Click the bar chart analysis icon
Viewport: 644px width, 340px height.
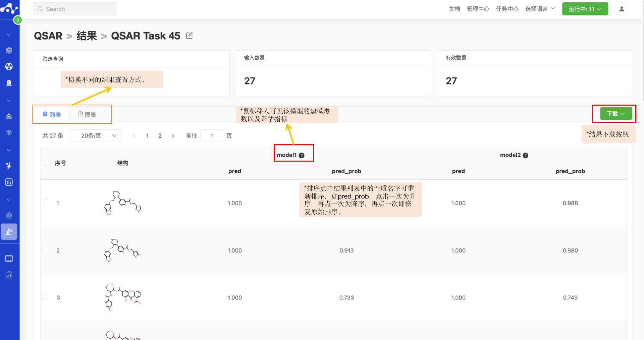click(9, 182)
